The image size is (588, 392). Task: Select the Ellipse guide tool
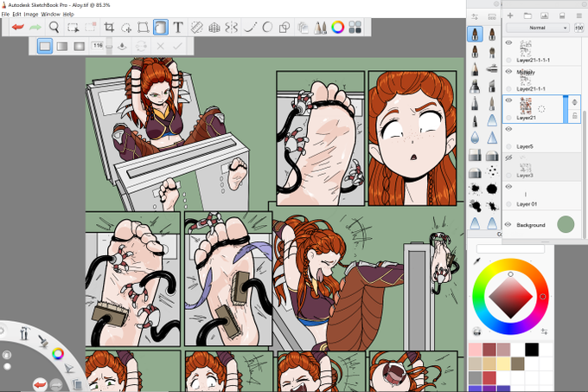coord(267,28)
